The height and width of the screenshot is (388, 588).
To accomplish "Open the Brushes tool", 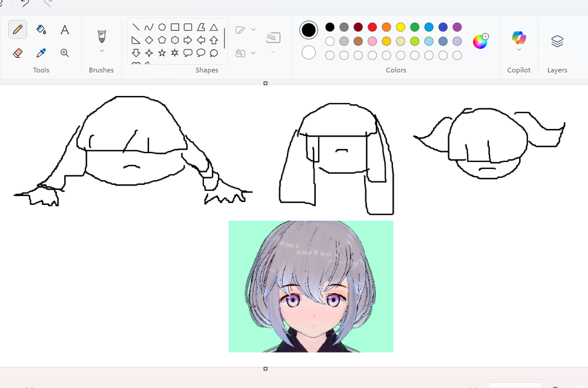I will tap(101, 37).
